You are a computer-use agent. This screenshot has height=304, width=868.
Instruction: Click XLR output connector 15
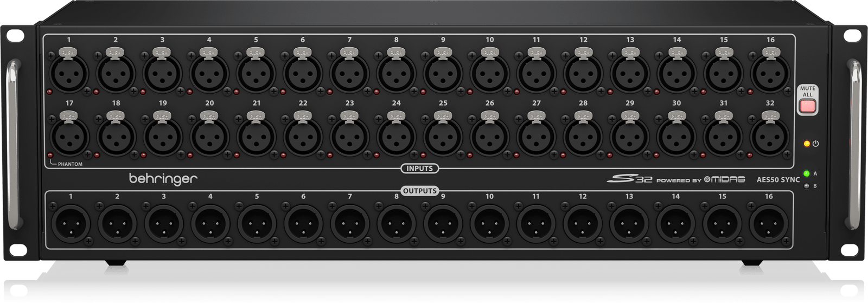tap(723, 224)
